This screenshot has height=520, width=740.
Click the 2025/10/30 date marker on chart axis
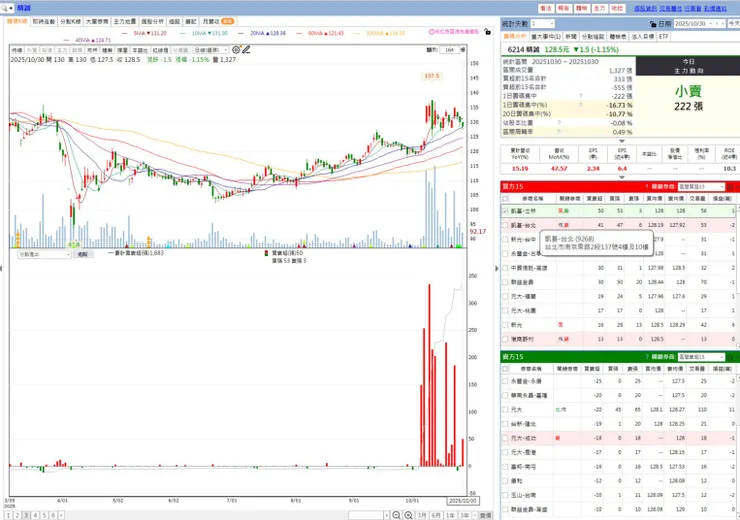tap(462, 501)
